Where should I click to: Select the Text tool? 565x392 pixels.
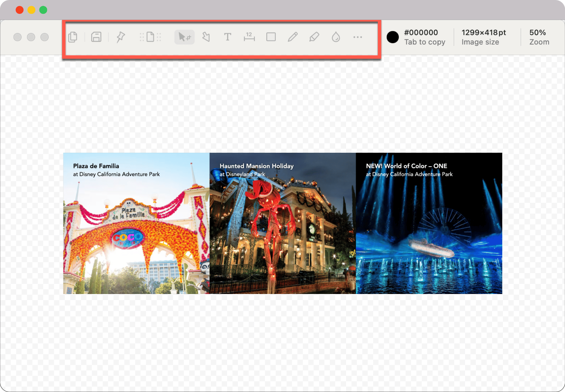tap(227, 37)
